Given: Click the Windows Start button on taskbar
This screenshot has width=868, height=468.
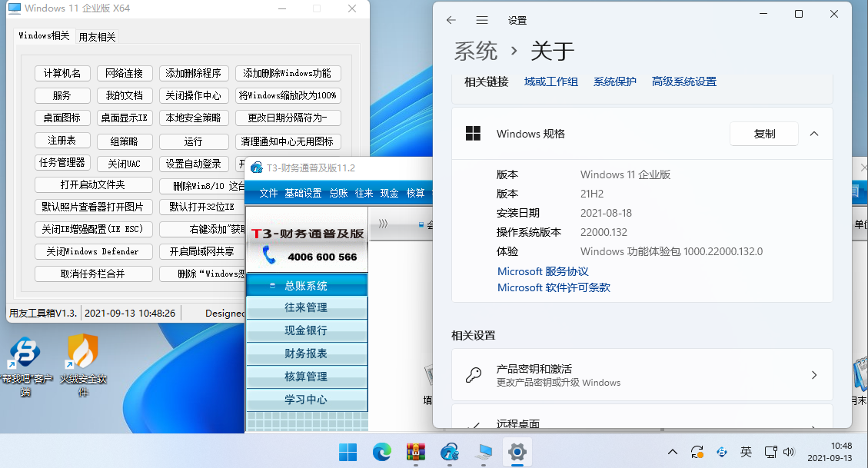Looking at the screenshot, I should tap(348, 452).
